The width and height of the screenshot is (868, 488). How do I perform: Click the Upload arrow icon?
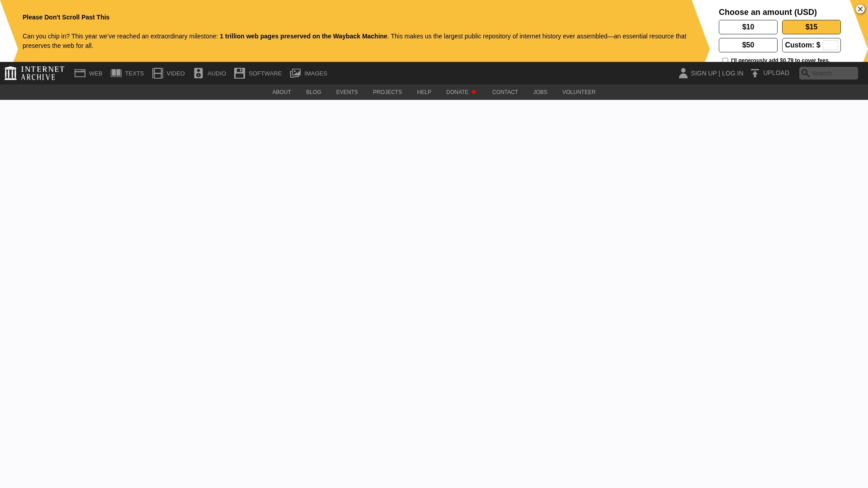(755, 73)
